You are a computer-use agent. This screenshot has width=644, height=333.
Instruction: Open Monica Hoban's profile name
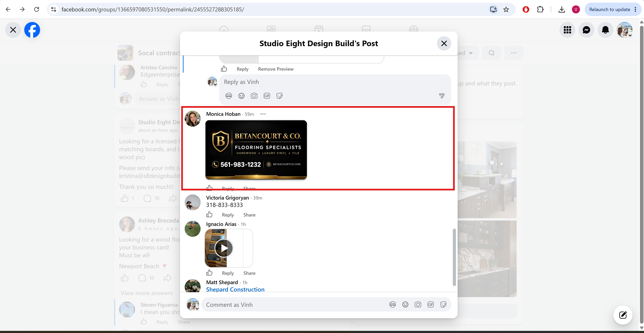pyautogui.click(x=223, y=114)
